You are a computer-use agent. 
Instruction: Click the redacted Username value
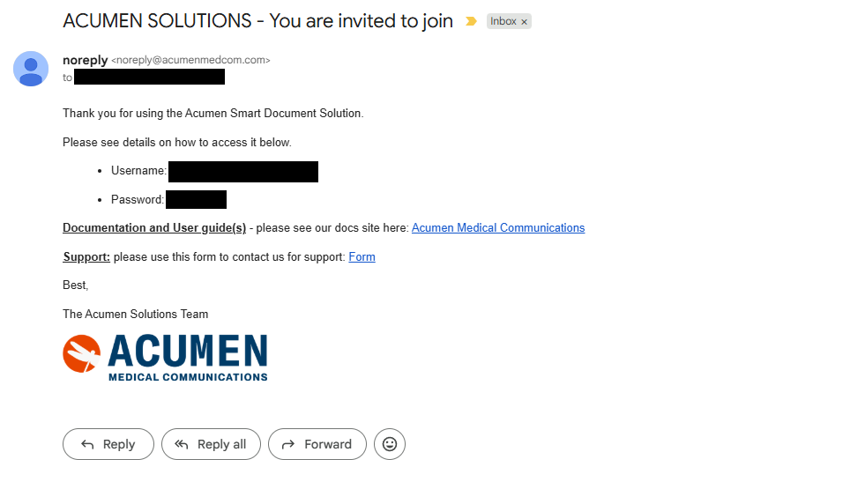coord(242,171)
